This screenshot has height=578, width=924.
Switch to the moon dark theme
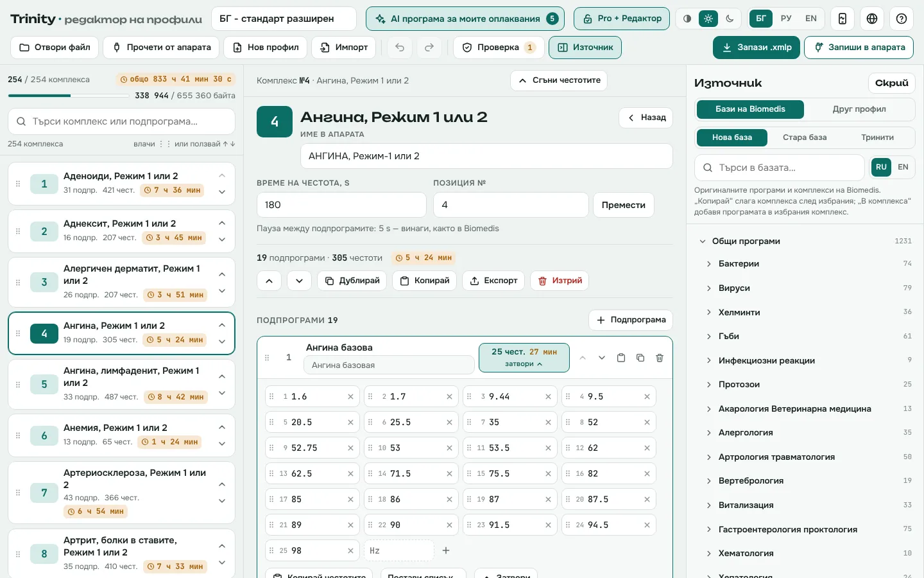click(x=730, y=19)
